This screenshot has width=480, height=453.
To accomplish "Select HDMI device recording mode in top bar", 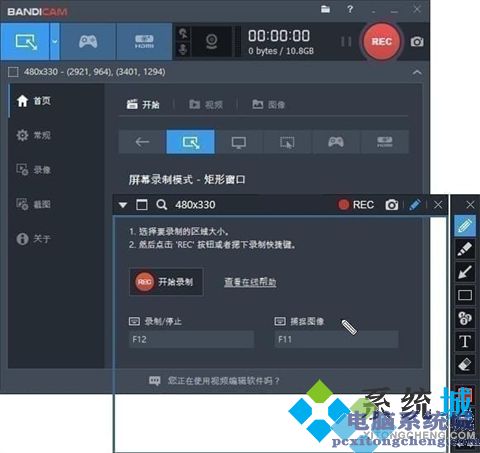I will (x=144, y=42).
